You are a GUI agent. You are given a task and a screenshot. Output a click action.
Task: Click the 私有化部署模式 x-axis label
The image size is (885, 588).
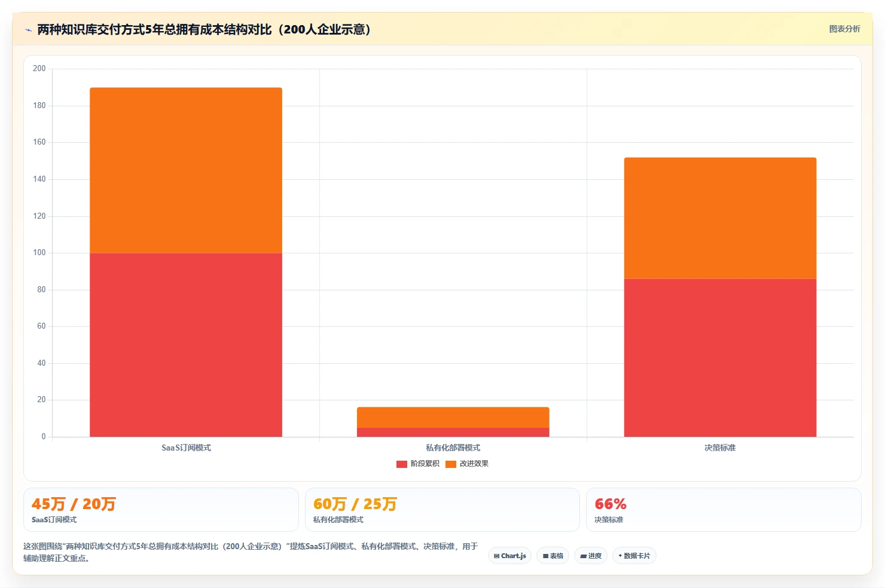(453, 448)
